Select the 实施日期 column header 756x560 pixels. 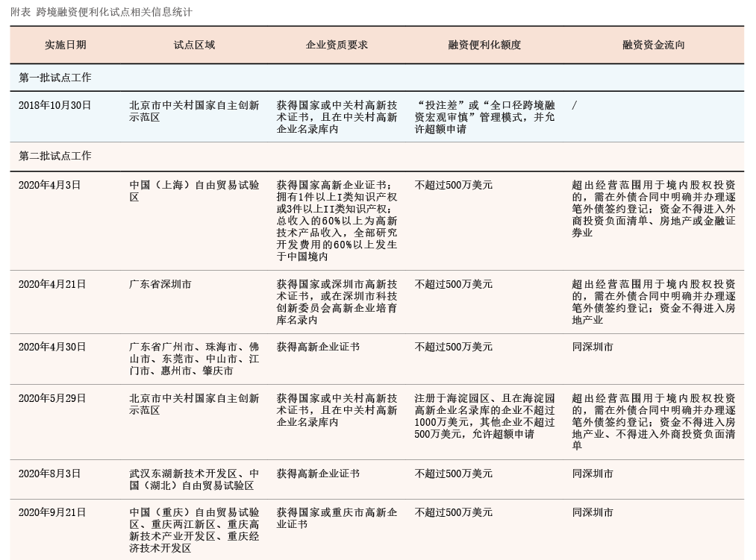[x=66, y=45]
